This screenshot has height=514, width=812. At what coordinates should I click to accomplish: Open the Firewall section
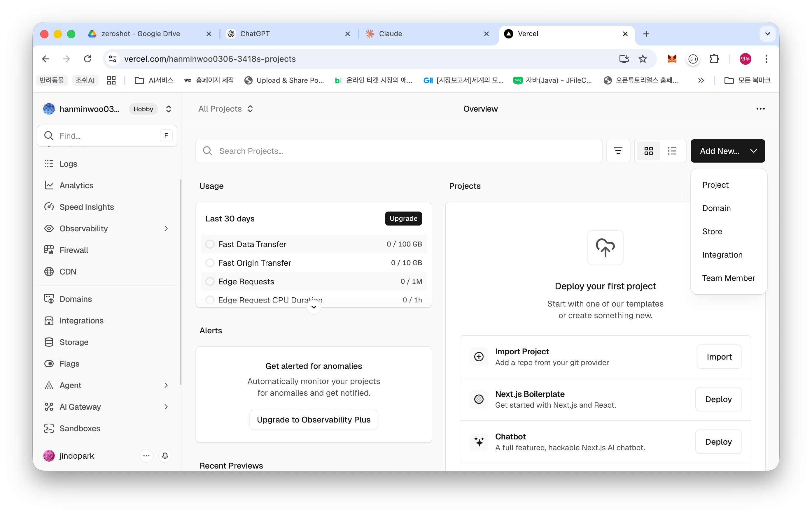106,250
